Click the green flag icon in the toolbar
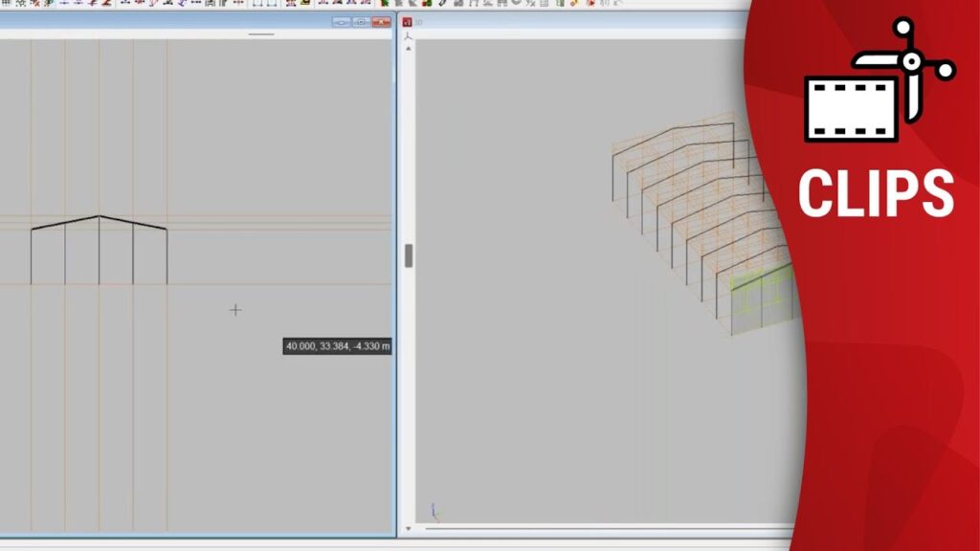The width and height of the screenshot is (980, 551). pyautogui.click(x=385, y=4)
